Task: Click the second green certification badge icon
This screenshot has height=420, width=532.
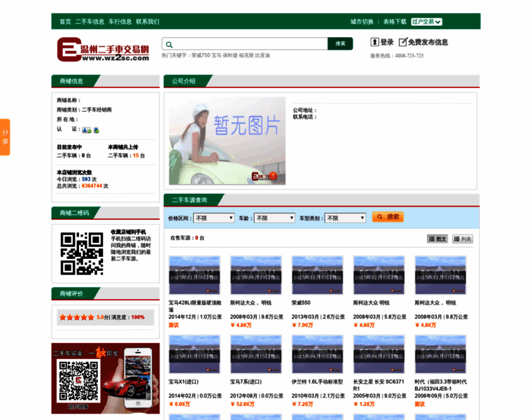Action: tap(97, 130)
